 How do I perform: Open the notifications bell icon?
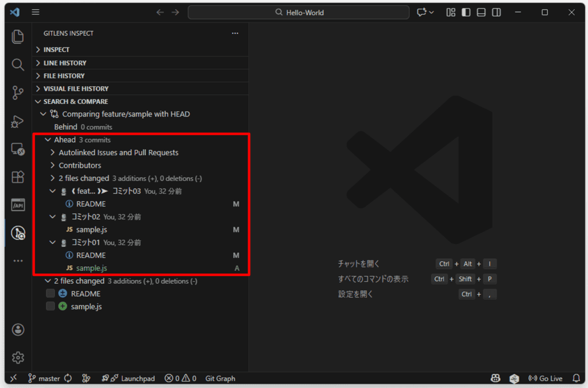pos(576,378)
